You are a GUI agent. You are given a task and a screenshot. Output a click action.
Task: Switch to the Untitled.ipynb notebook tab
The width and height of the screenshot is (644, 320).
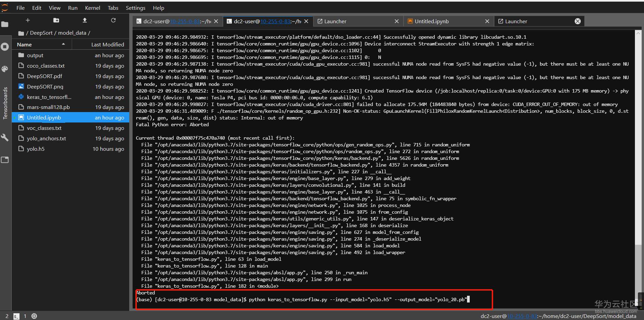pos(449,21)
